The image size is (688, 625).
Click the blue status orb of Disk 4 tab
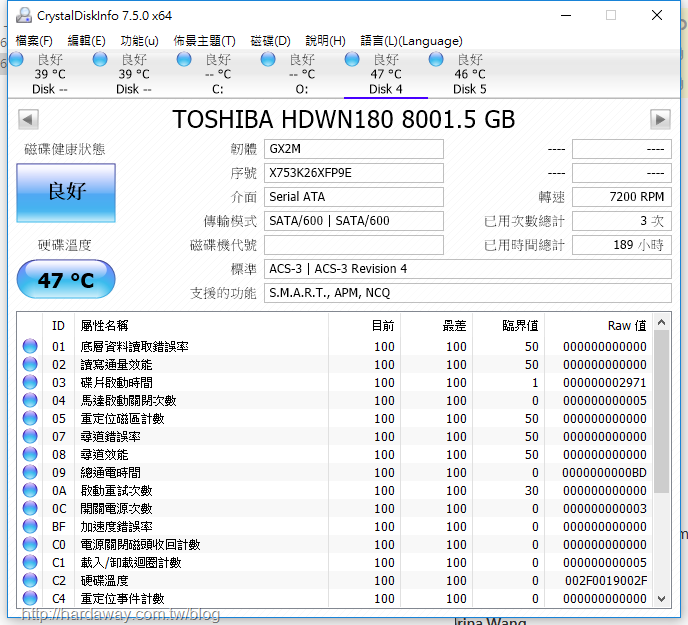coord(352,59)
